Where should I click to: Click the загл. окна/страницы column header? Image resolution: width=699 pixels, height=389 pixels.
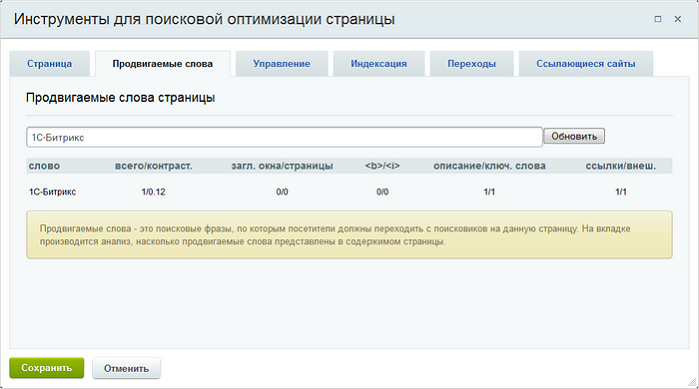pos(282,166)
